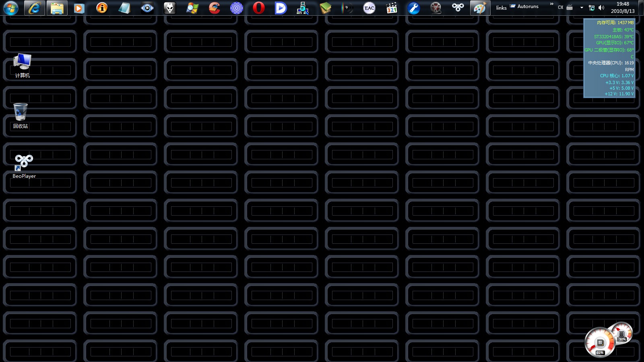Screen dimensions: 644x362
Task: Click the dark speaker rainbow taskbar icon
Action: coord(347,8)
